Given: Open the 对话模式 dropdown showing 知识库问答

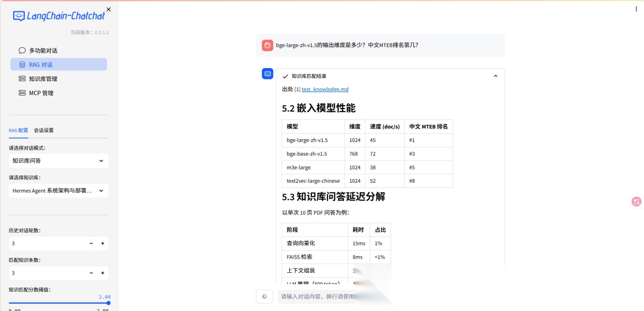Looking at the screenshot, I should pos(58,161).
